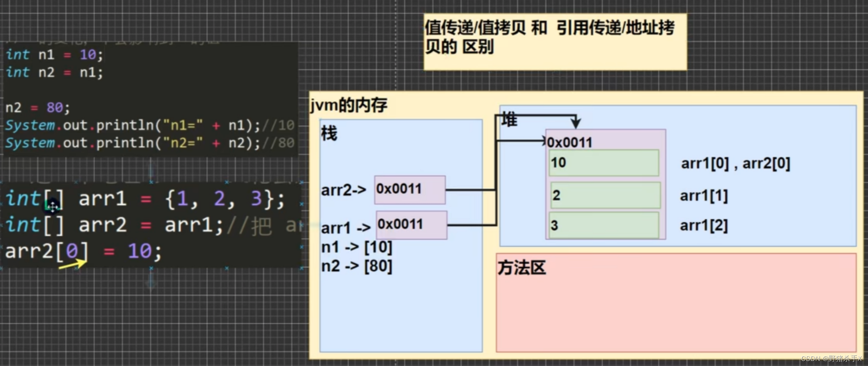Click code line "int[] arr2 = arr1;"

(114, 225)
